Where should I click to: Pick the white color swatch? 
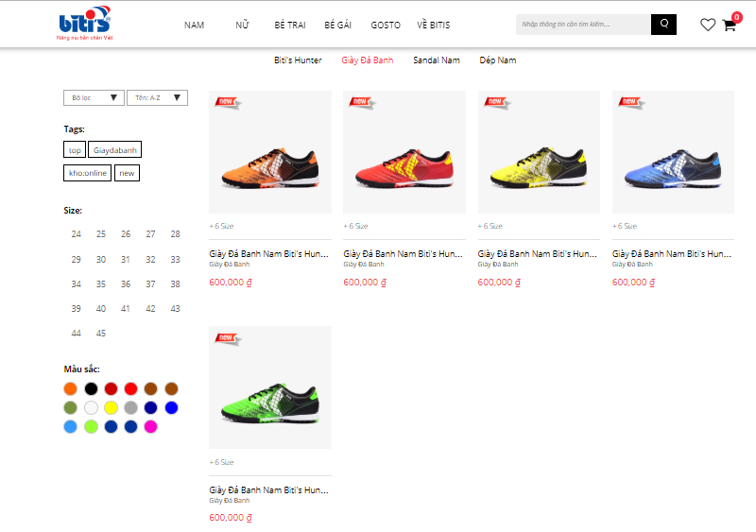91,408
